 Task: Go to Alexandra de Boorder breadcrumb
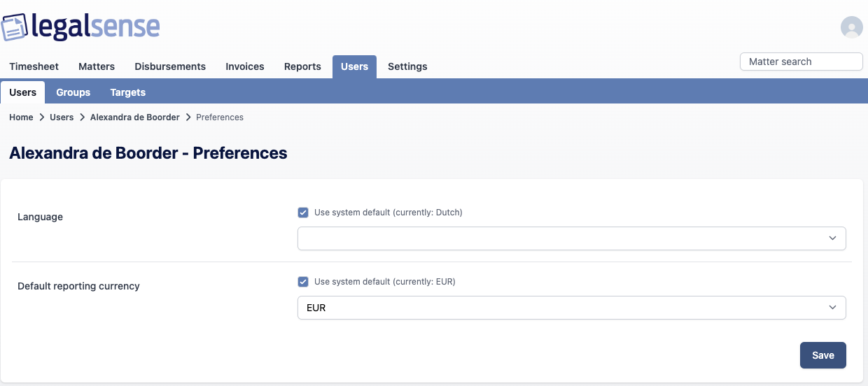(135, 117)
